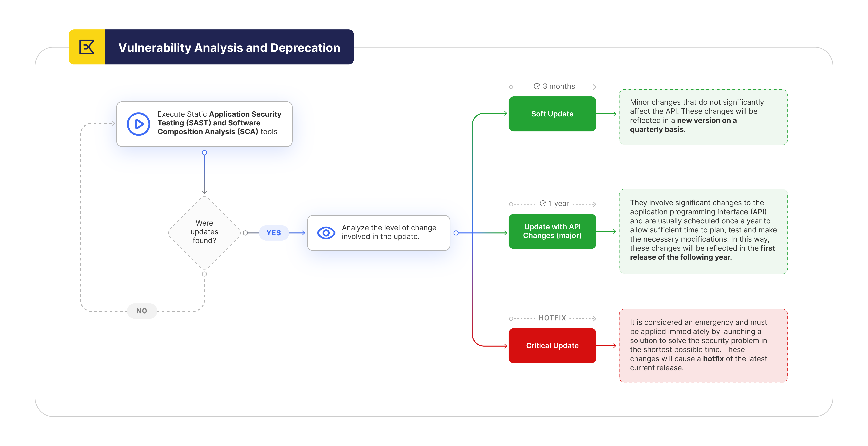Click the Vulnerability Analysis and Deprecation title

pos(229,48)
